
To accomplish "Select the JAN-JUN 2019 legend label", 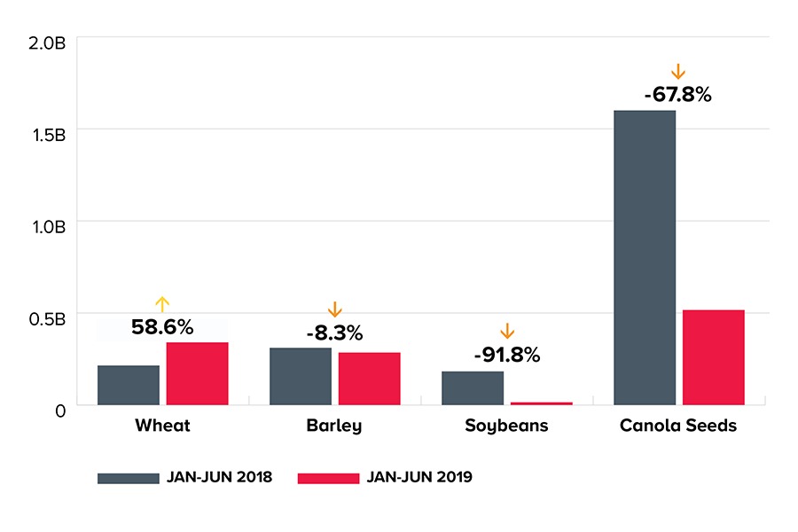I will (x=419, y=477).
